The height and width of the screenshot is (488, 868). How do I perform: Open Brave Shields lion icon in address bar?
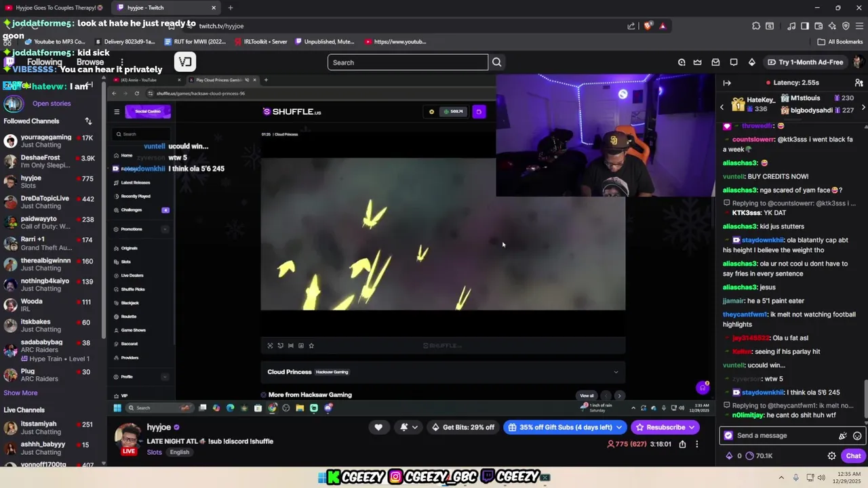coord(648,26)
